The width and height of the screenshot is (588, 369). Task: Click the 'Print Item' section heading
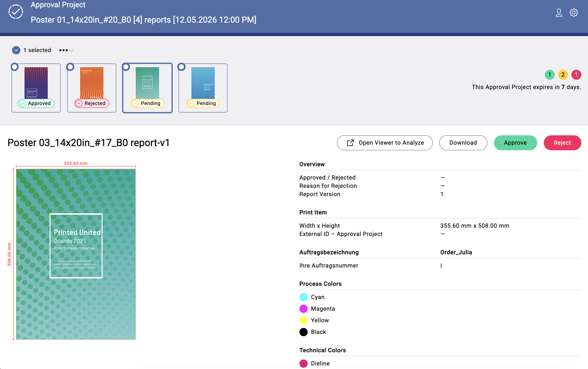click(313, 212)
